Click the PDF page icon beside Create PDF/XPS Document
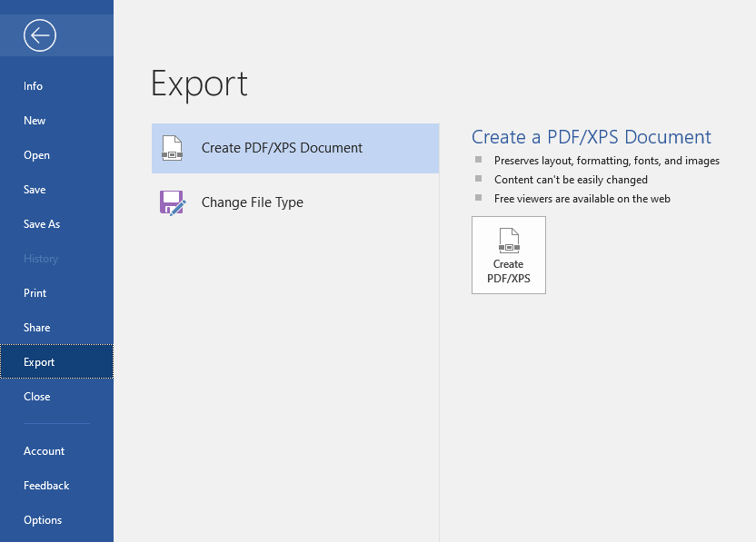756x542 pixels. pos(172,148)
